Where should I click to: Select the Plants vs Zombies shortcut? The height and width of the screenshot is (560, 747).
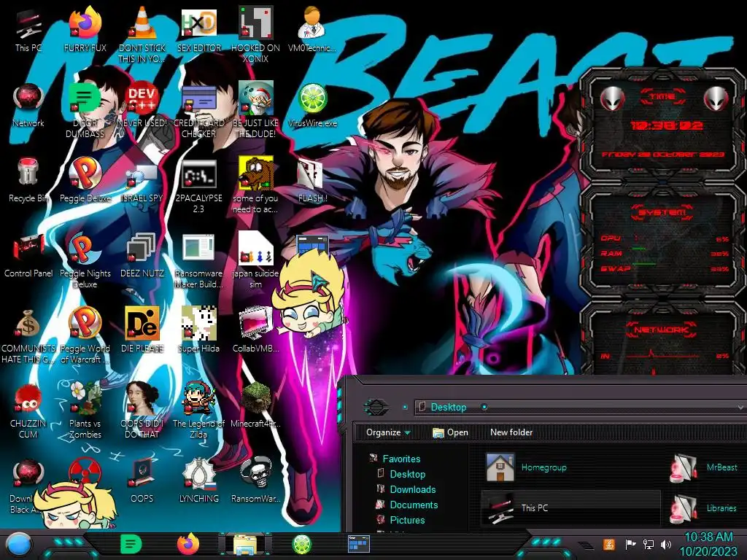coord(85,411)
